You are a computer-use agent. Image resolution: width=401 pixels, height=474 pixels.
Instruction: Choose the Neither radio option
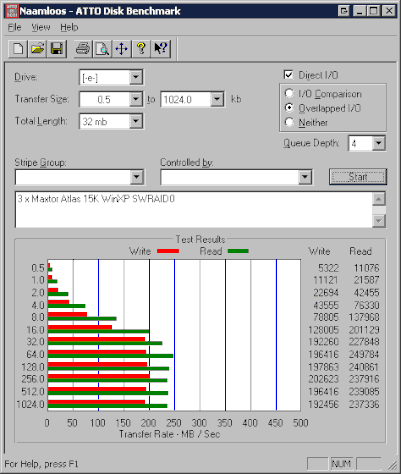tap(289, 122)
